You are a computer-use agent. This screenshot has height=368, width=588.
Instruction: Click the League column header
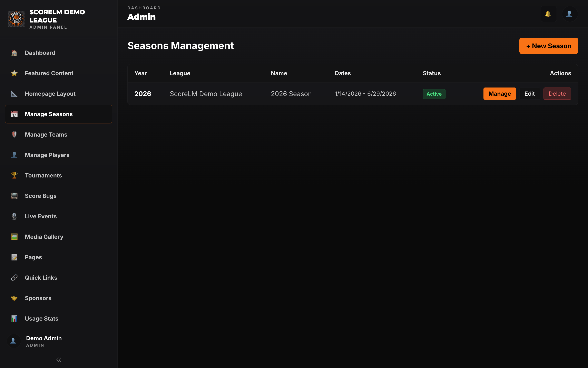pos(180,73)
